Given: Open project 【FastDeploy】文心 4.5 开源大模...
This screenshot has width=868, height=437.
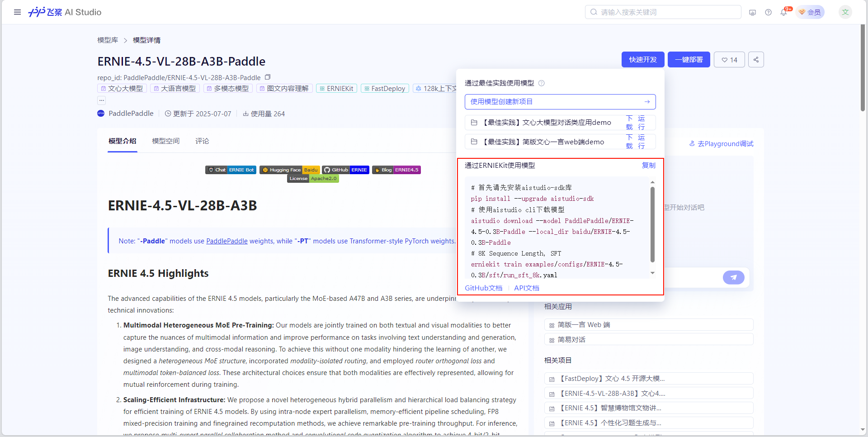Looking at the screenshot, I should (x=649, y=379).
